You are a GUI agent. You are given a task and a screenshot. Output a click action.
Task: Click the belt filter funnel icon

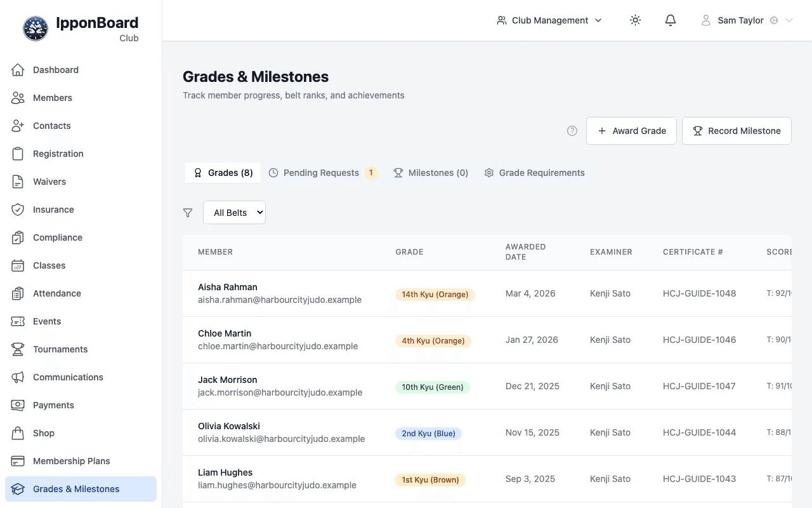point(188,213)
